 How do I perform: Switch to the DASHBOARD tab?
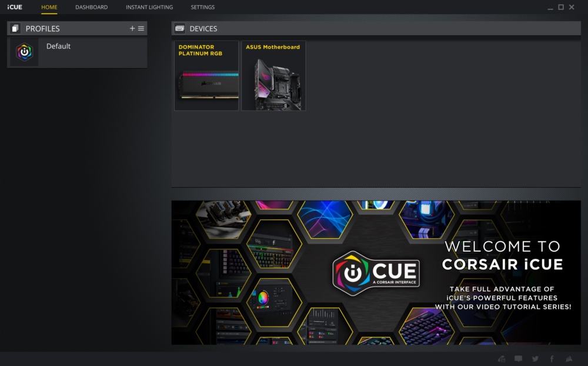92,7
